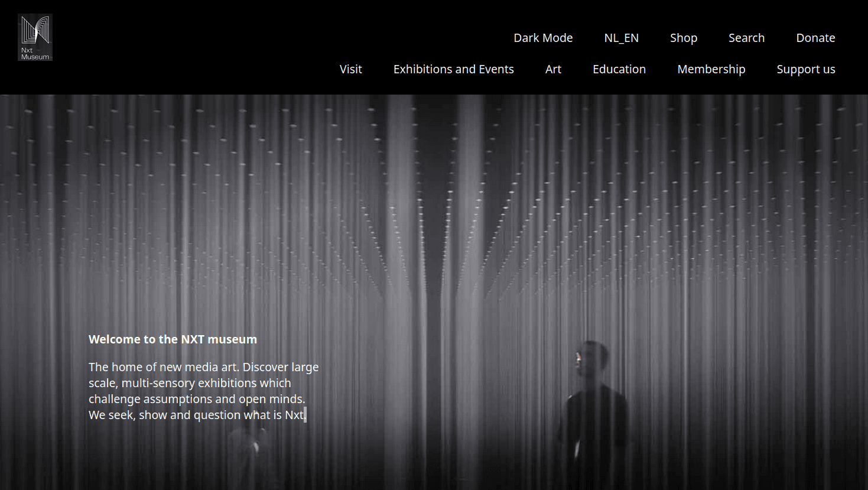Screen dimensions: 868x490
Task: Open the Support us section
Action: pyautogui.click(x=805, y=69)
